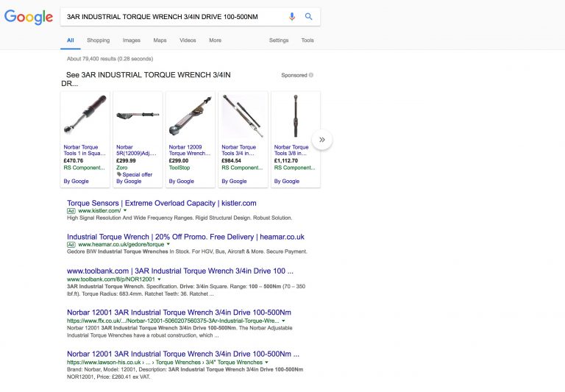The image size is (565, 392).
Task: Open Norbar Torque Tools 3/8 in... link
Action: (x=291, y=150)
